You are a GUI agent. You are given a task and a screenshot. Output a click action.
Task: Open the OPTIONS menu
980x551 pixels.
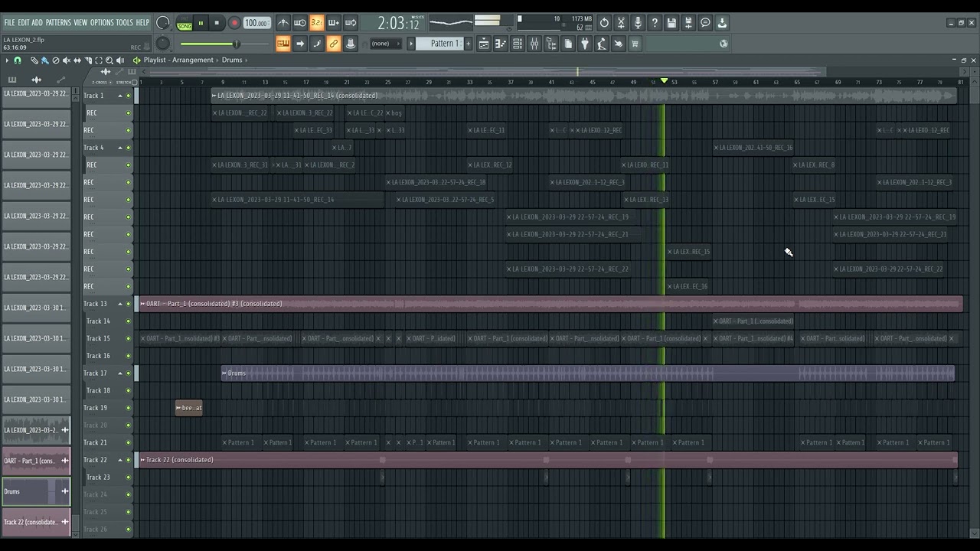coord(102,23)
